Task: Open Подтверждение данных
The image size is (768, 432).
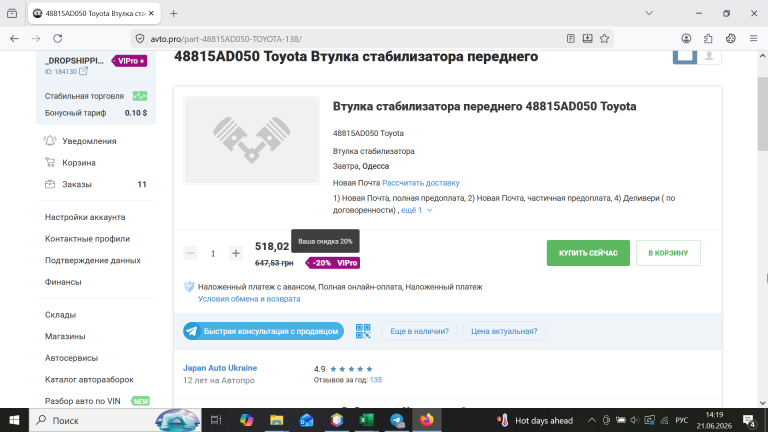Action: (x=93, y=260)
